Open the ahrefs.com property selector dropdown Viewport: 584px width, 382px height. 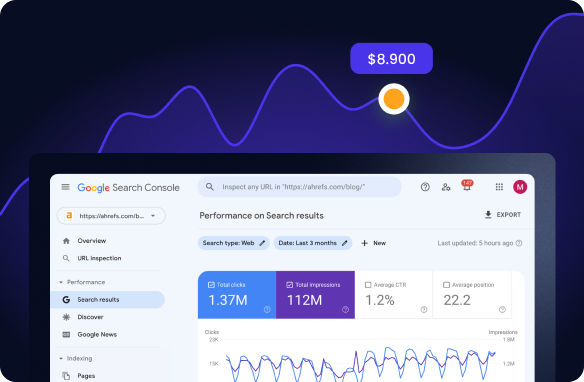111,216
